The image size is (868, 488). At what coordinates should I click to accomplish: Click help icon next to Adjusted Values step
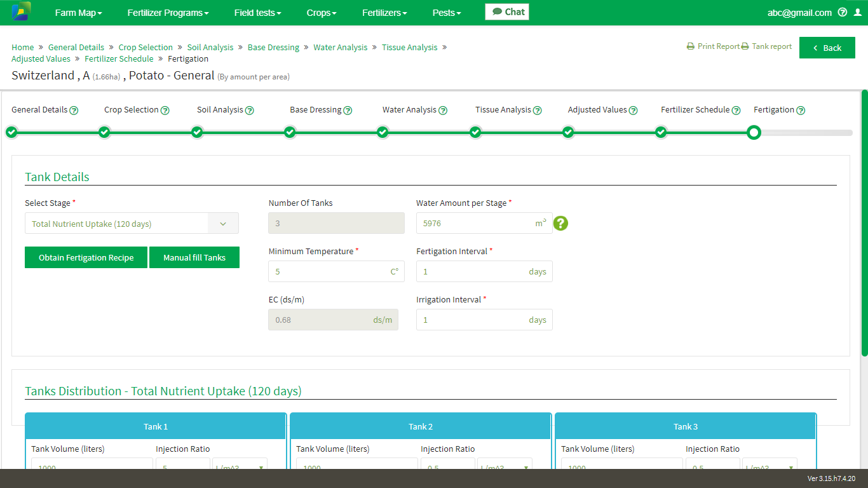coord(634,110)
